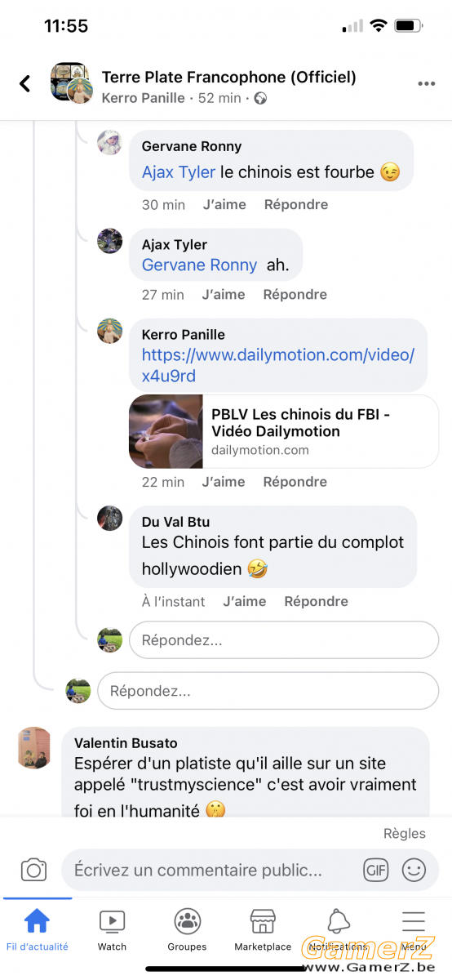Screen dimensions: 452x980
Task: Open the dailymotion.com video URL link
Action: pyautogui.click(x=278, y=365)
